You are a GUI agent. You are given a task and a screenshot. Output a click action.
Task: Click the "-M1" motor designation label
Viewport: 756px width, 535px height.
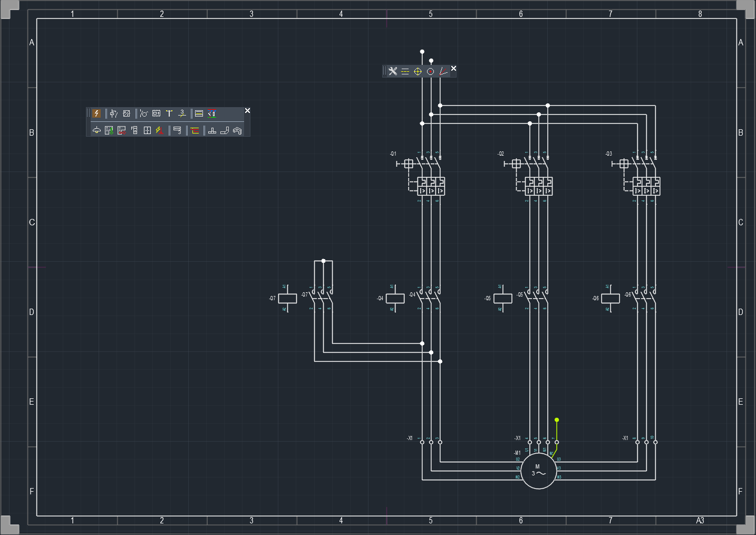pyautogui.click(x=517, y=453)
